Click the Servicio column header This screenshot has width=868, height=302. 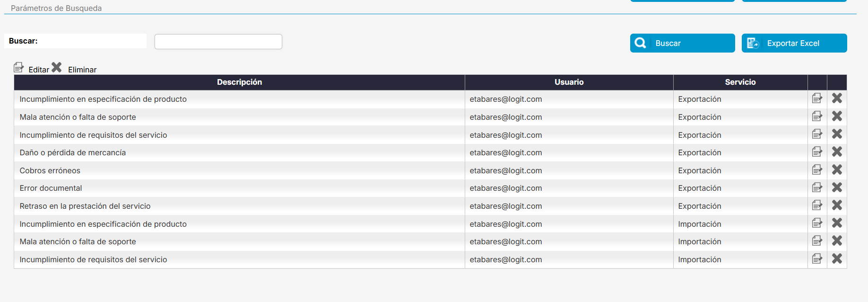click(740, 82)
